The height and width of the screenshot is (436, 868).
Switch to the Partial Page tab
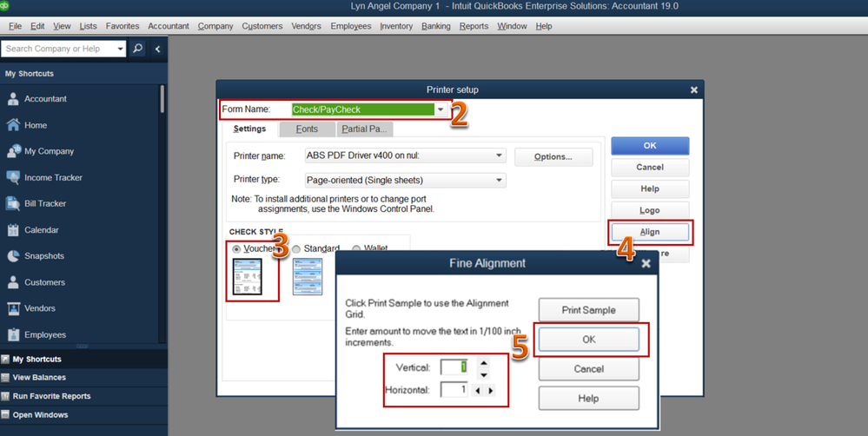[x=365, y=129]
